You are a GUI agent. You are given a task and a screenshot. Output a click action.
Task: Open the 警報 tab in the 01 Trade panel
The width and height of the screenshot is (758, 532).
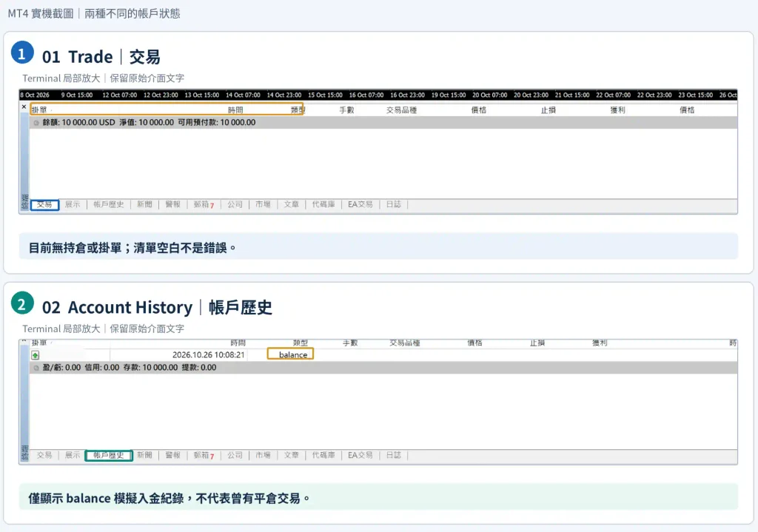(x=172, y=204)
